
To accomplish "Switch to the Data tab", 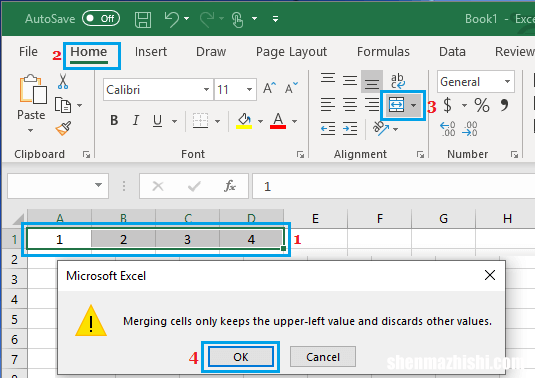I will tap(452, 52).
